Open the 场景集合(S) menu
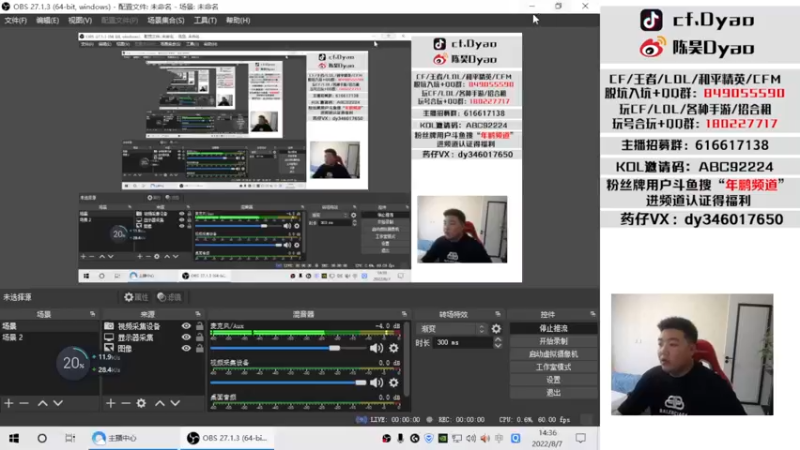Viewport: 800px width, 450px height. (166, 20)
